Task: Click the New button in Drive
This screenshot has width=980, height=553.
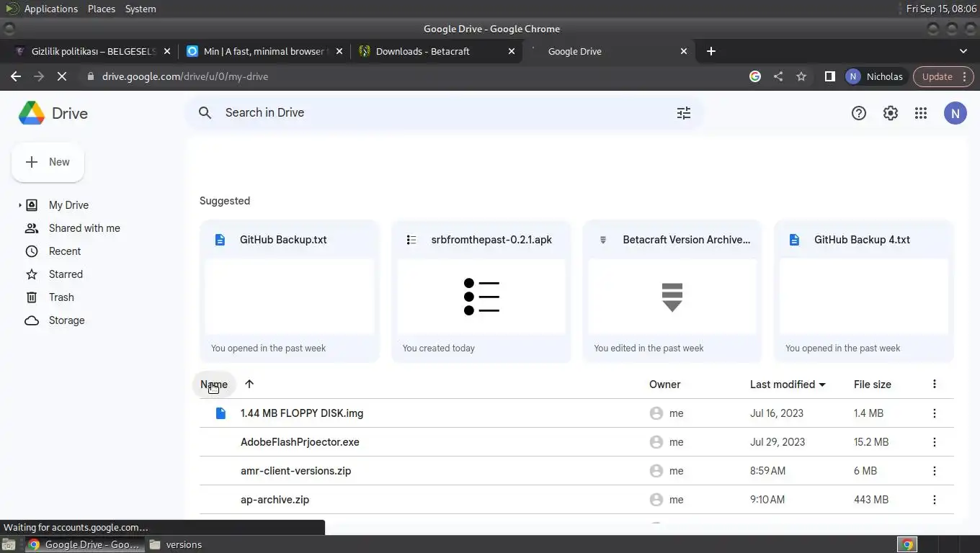Action: click(x=48, y=163)
